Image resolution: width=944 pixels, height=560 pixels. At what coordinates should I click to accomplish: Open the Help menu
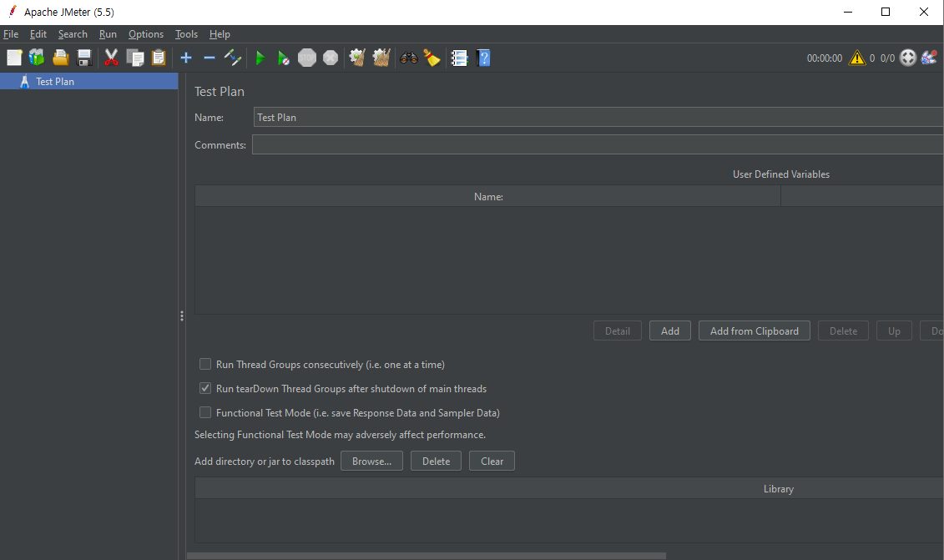(220, 34)
